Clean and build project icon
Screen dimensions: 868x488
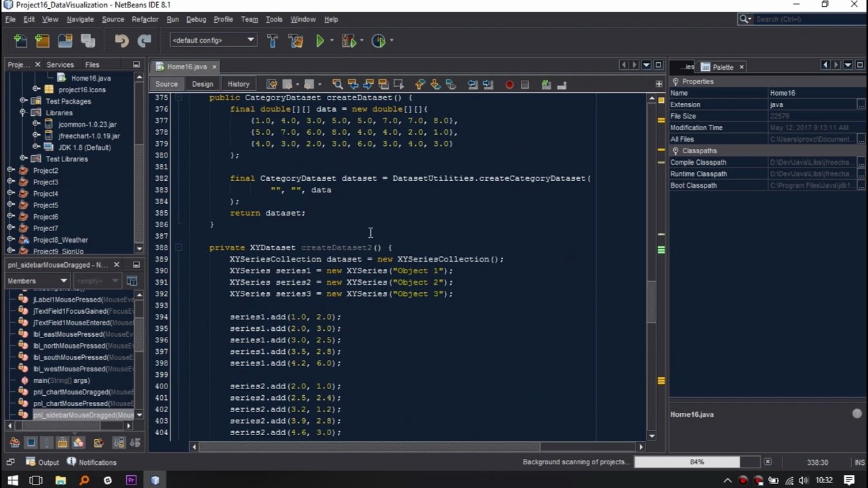pyautogui.click(x=296, y=41)
